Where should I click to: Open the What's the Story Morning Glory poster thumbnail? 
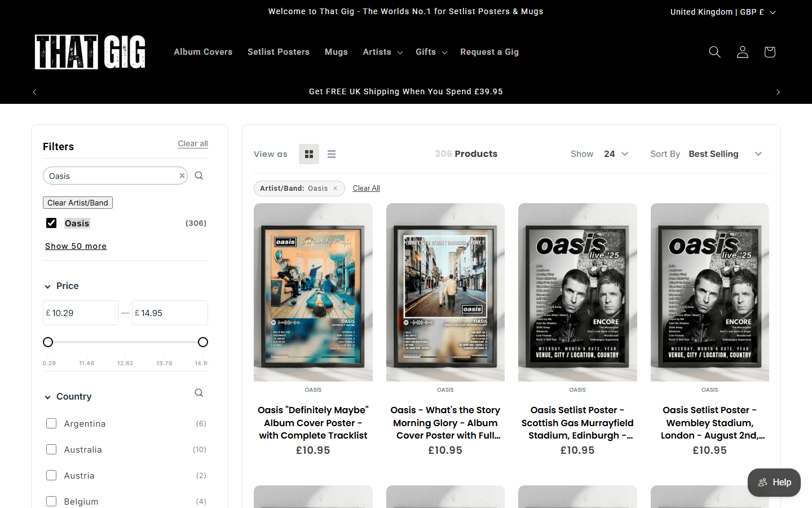coord(445,292)
